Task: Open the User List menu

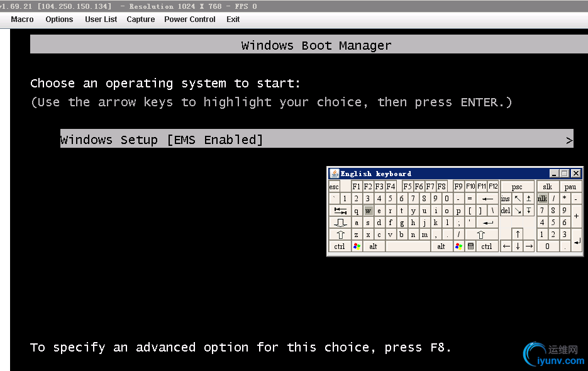Action: tap(101, 19)
